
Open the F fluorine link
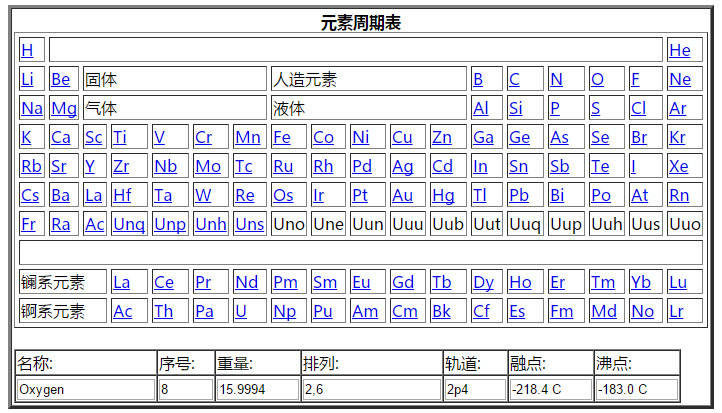click(x=635, y=79)
